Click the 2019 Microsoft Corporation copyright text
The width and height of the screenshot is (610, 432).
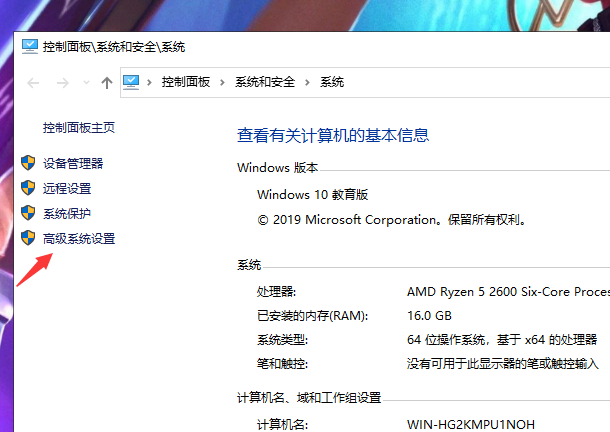392,220
